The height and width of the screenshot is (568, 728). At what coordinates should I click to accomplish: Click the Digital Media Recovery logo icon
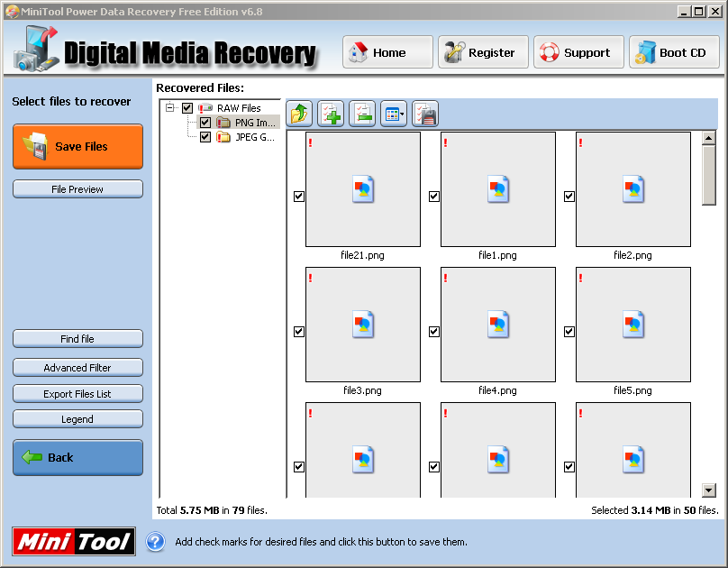pyautogui.click(x=36, y=49)
